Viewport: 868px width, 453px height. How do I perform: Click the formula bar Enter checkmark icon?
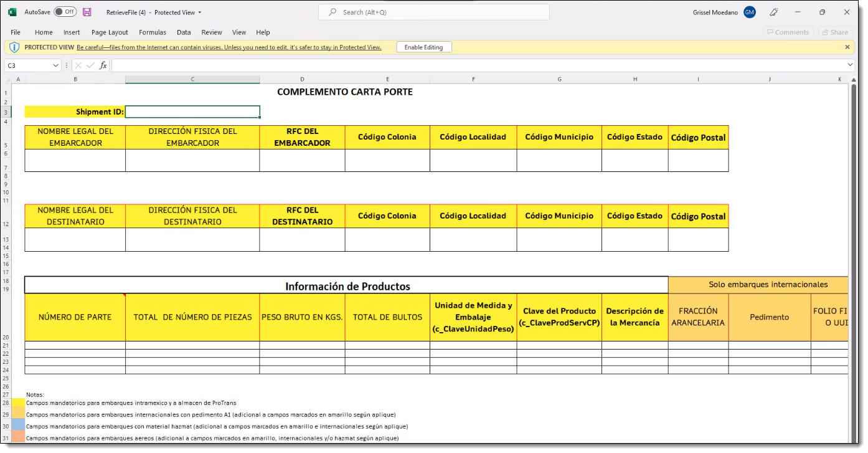(x=91, y=65)
